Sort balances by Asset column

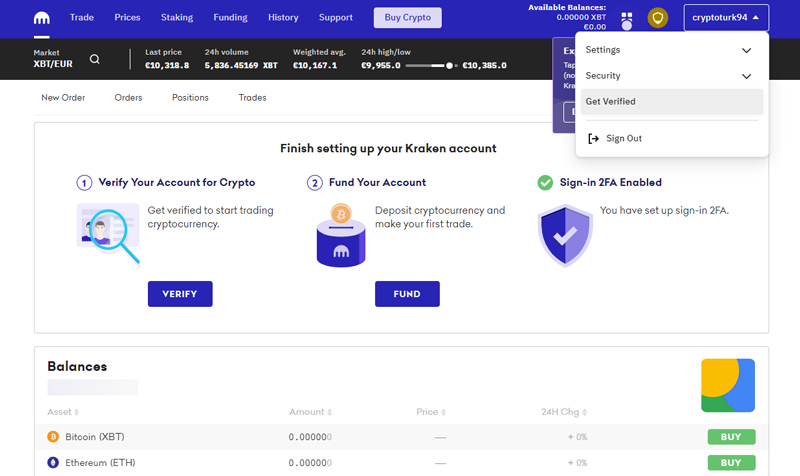click(63, 412)
